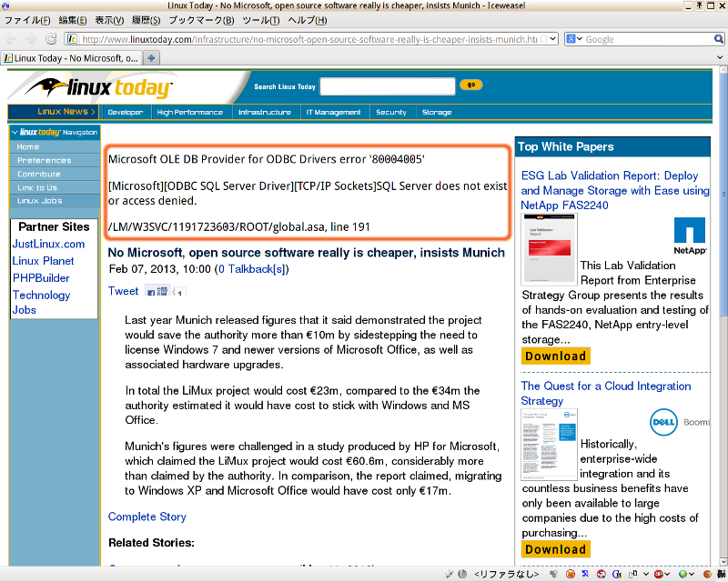The height and width of the screenshot is (582, 728).
Task: Open the Technology Jobs partner link
Action: click(41, 302)
